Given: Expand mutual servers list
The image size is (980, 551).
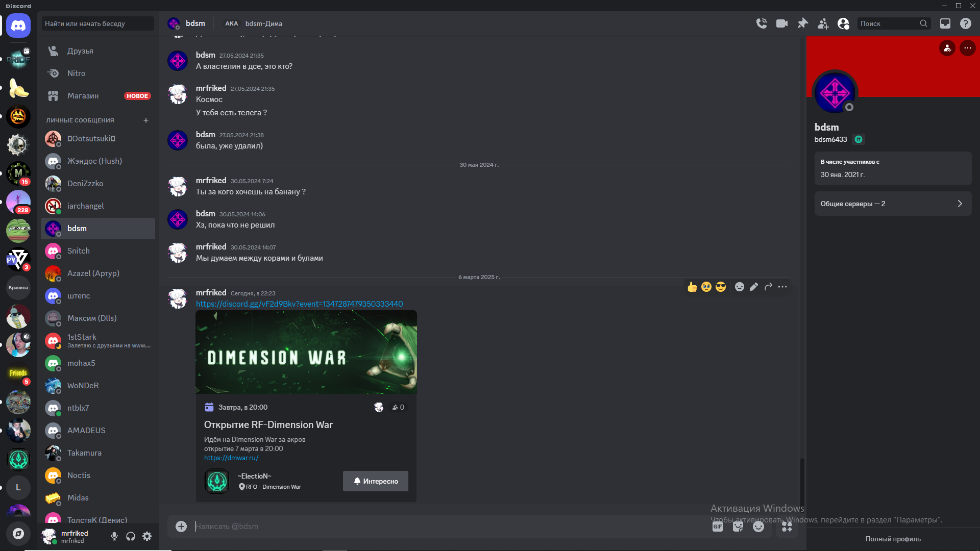Looking at the screenshot, I should [893, 204].
